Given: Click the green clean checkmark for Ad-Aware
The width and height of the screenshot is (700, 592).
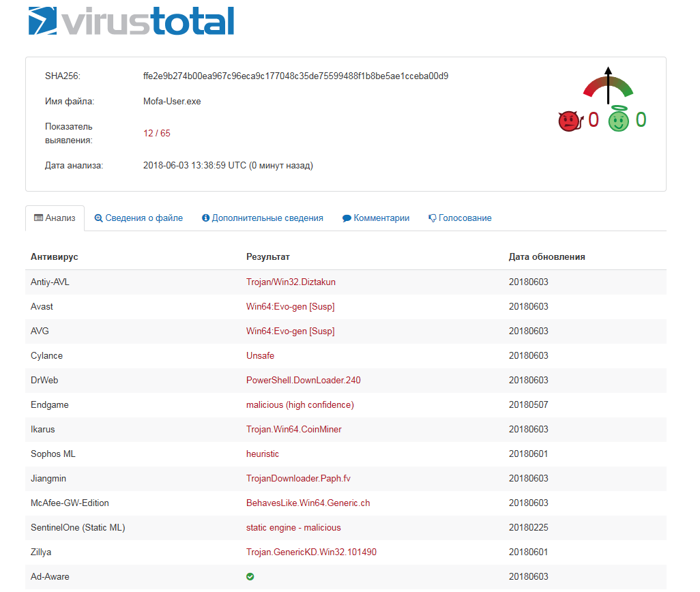Looking at the screenshot, I should [250, 576].
